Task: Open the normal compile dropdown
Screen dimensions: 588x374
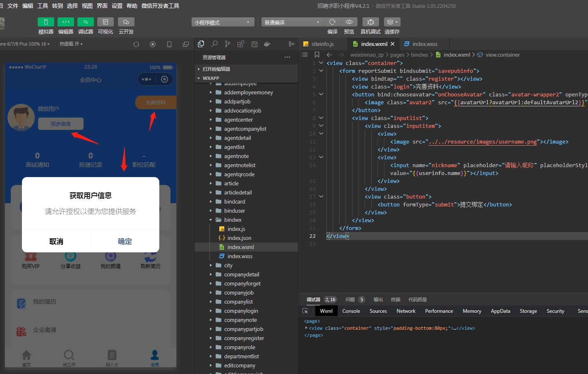Action: click(293, 22)
